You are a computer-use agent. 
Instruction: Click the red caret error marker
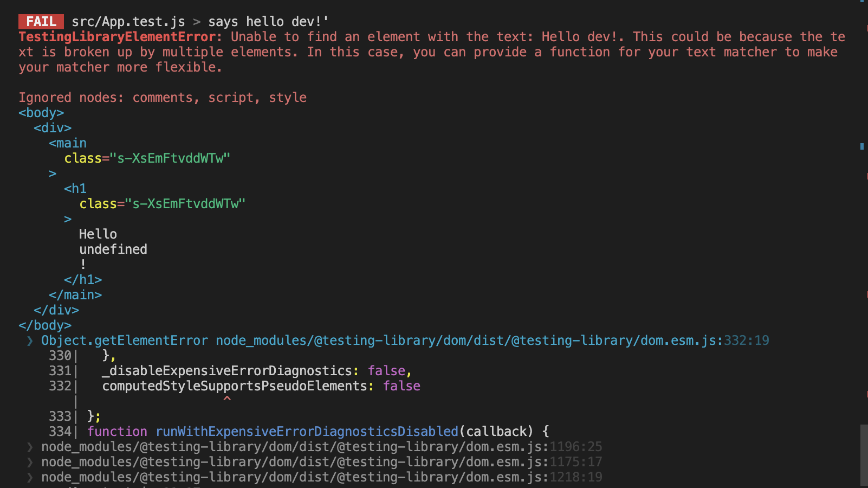click(x=227, y=400)
